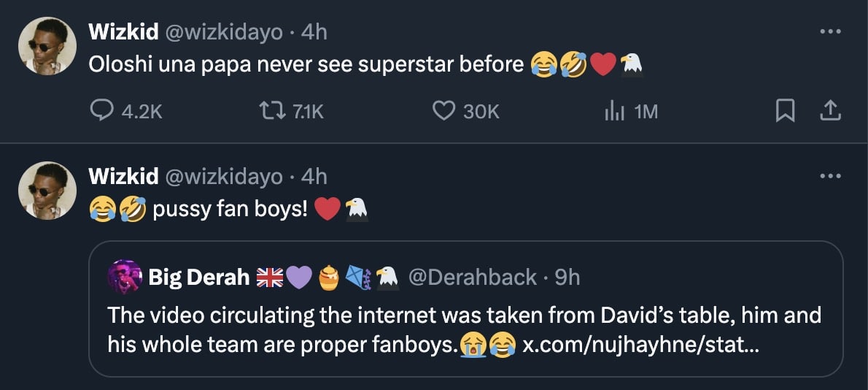This screenshot has width=868, height=390.
Task: Open the 4h timestamp of first tweet
Action: pyautogui.click(x=314, y=31)
